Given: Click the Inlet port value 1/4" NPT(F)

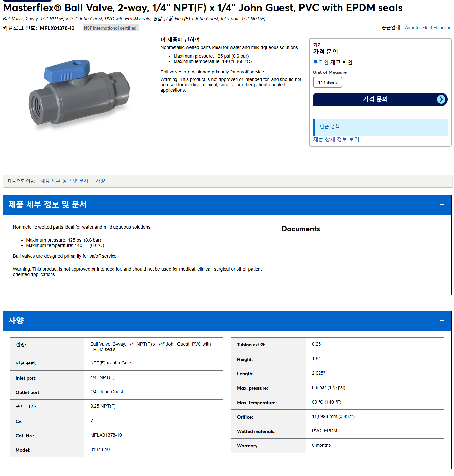Looking at the screenshot, I should (102, 378).
